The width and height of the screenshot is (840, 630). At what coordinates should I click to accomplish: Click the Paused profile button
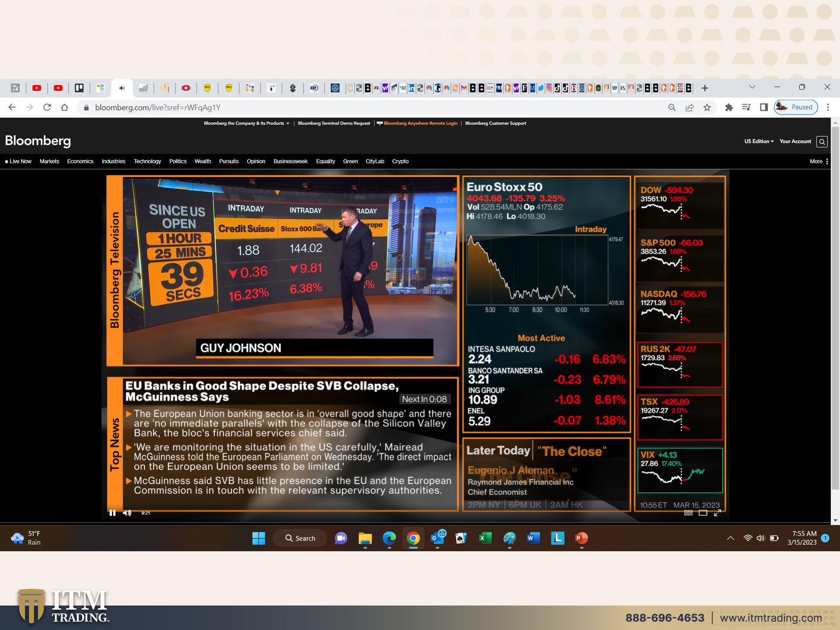(x=796, y=107)
